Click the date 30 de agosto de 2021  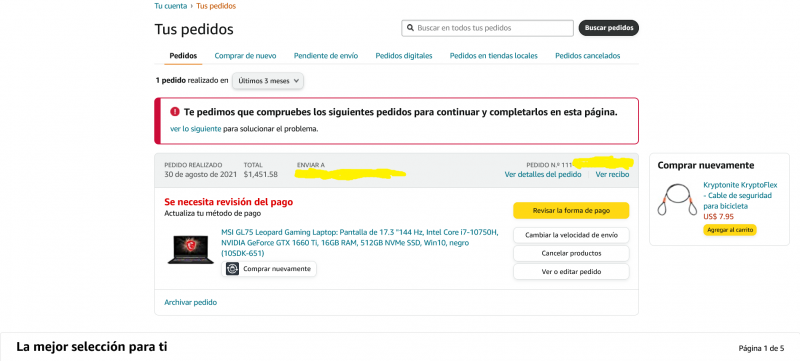point(201,174)
